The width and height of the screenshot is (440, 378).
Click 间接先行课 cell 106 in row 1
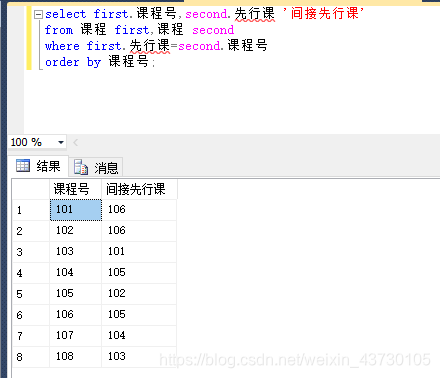(139, 210)
